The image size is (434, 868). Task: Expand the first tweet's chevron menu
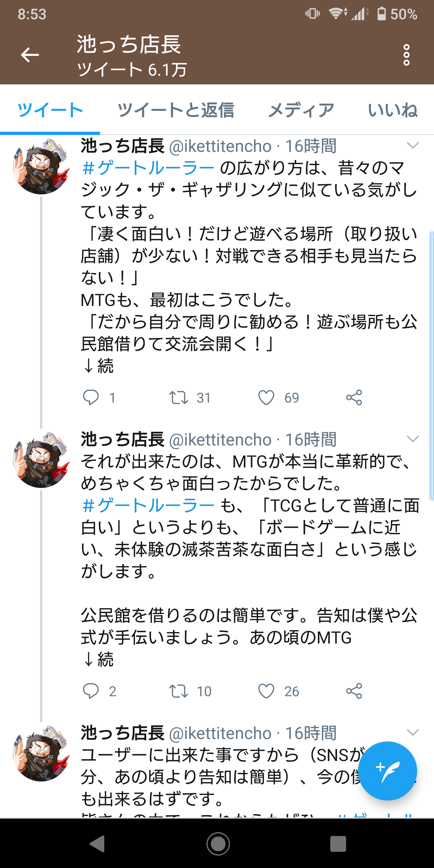pos(412,146)
